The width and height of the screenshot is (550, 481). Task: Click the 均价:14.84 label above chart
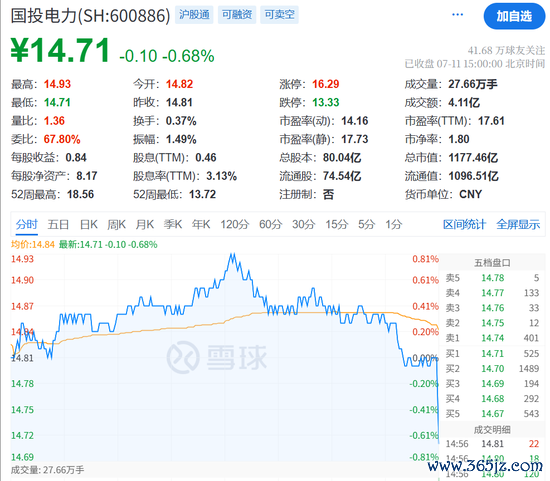coord(33,245)
